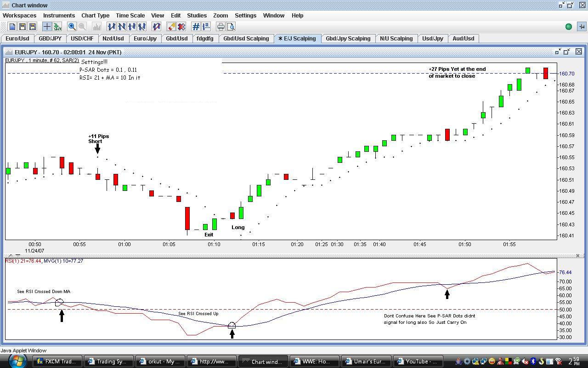This screenshot has width=588, height=368.
Task: Open the Umair's Eur... taskbar window
Action: (367, 361)
